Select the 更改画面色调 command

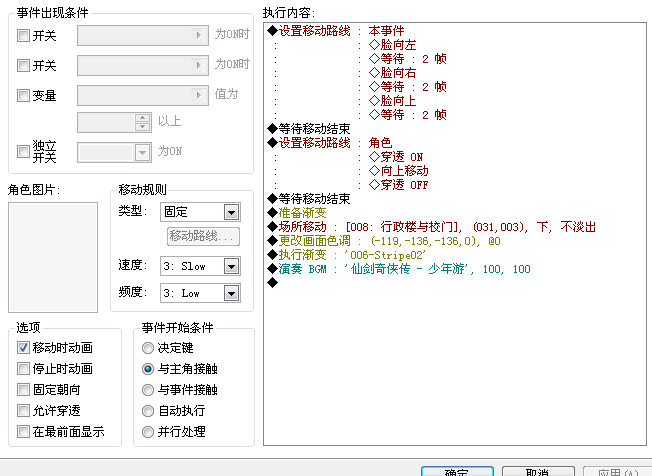tap(384, 240)
